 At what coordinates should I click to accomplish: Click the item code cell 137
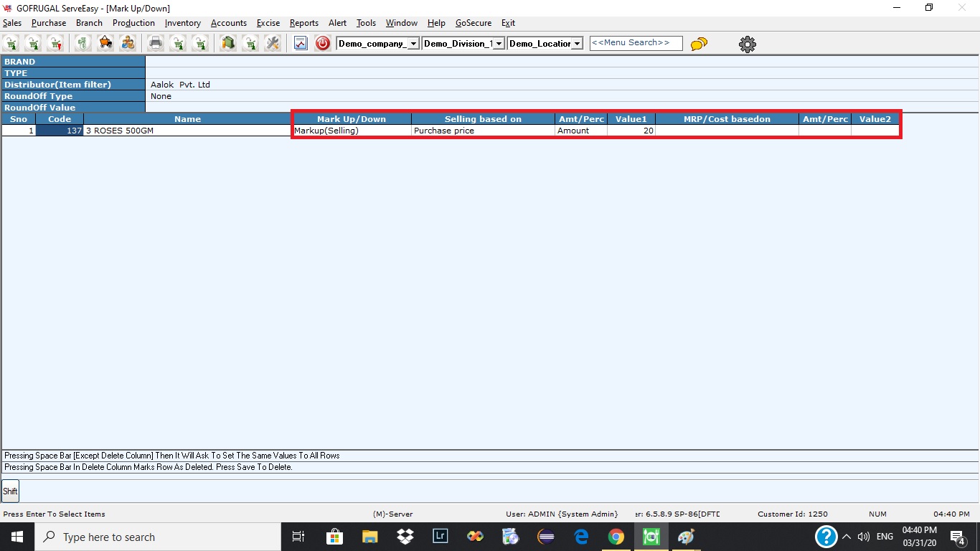point(60,131)
